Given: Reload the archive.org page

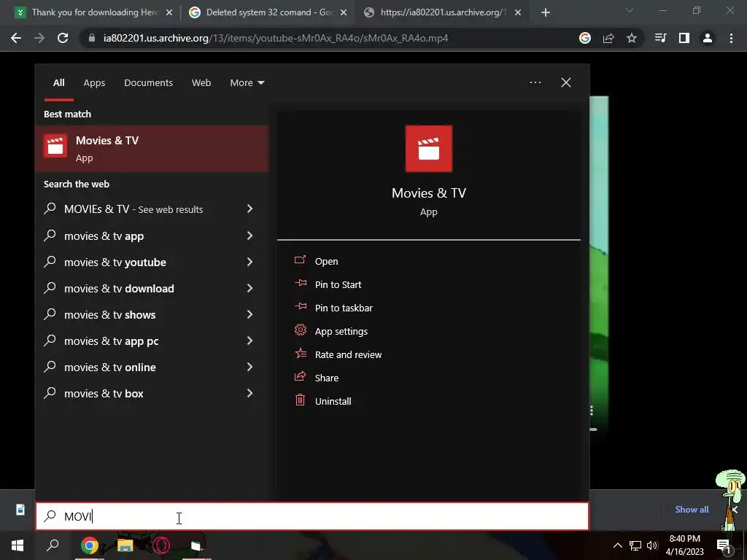Looking at the screenshot, I should point(63,38).
